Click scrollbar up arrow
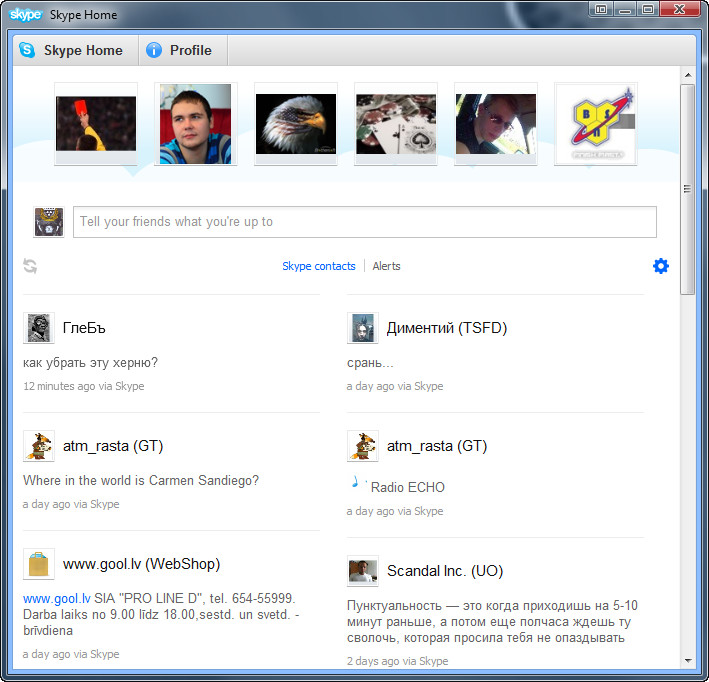Image resolution: width=709 pixels, height=682 pixels. click(688, 75)
